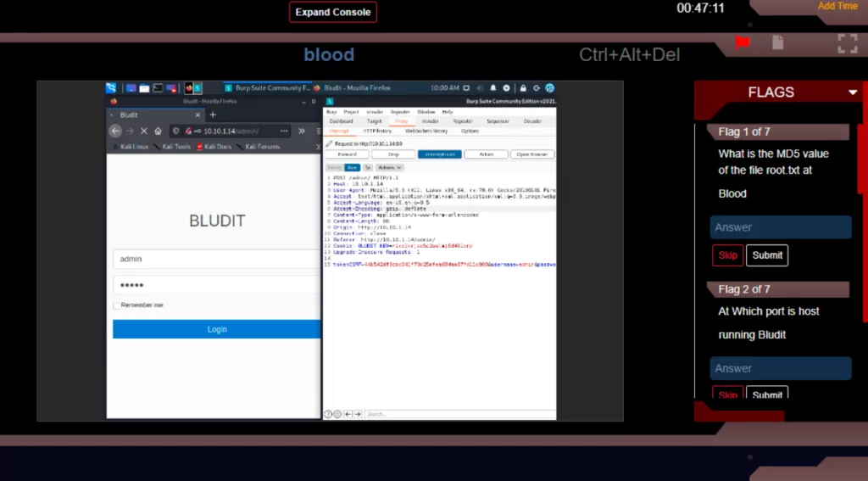Open the page actions three-dots menu

(284, 131)
